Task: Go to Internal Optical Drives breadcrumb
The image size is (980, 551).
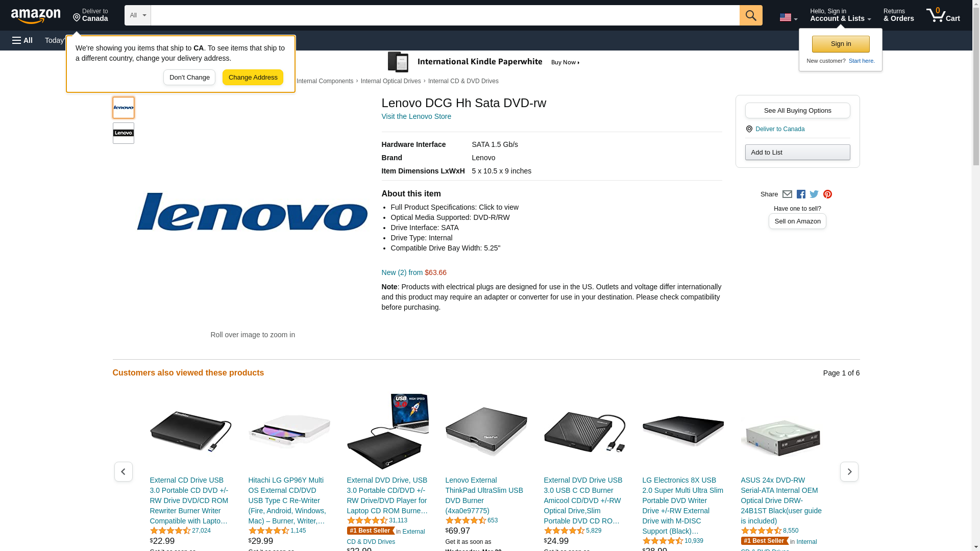Action: [391, 81]
